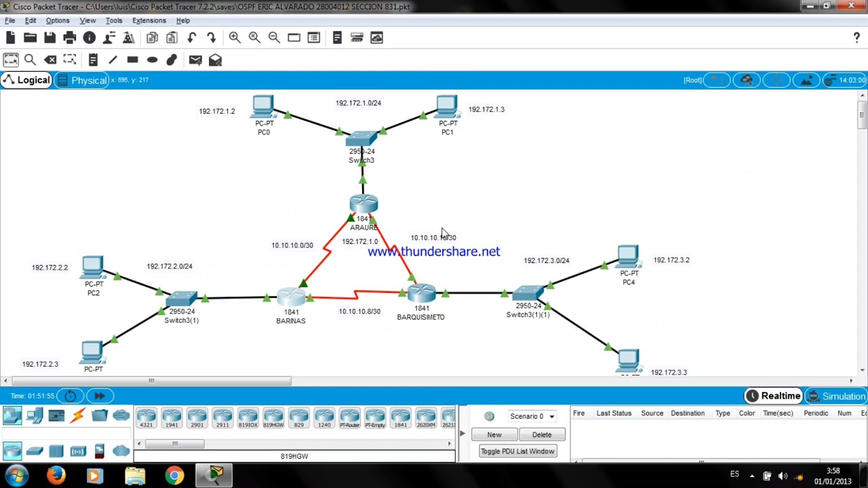Activate the Delete tool

[50, 60]
